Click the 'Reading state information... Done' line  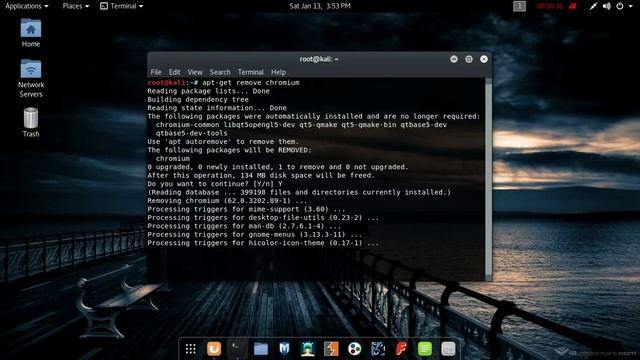coord(217,108)
